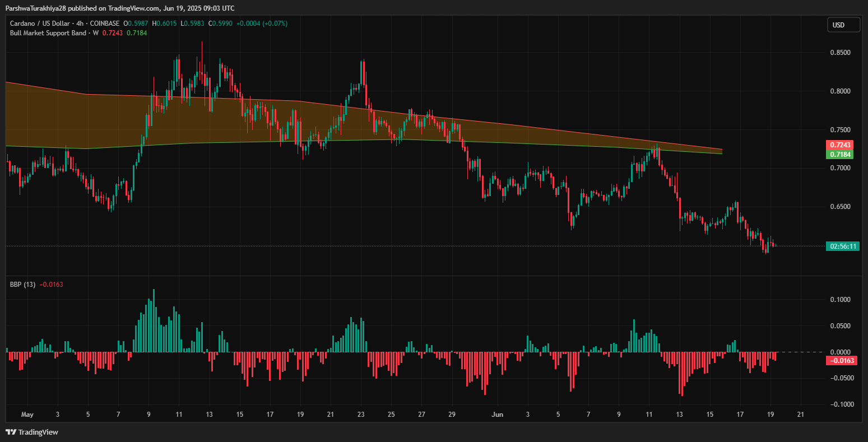868x442 pixels.
Task: Click the 21 date label at axis end
Action: click(800, 415)
